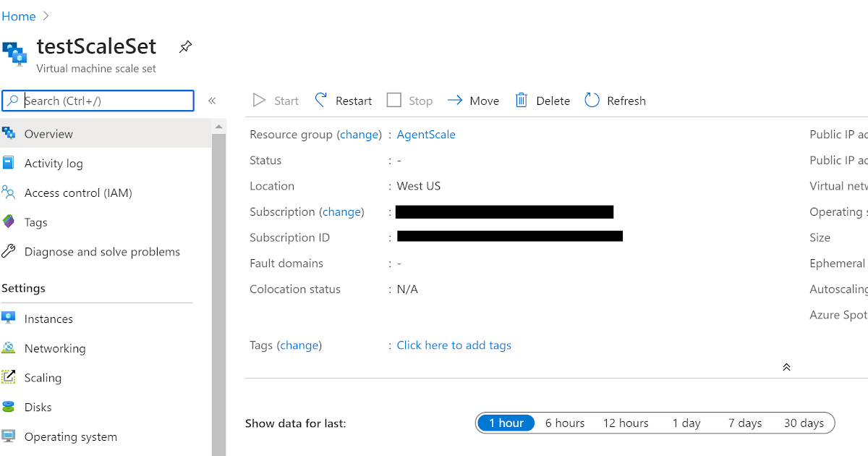Open Access control (IAM) icon
The height and width of the screenshot is (456, 868).
click(x=11, y=193)
